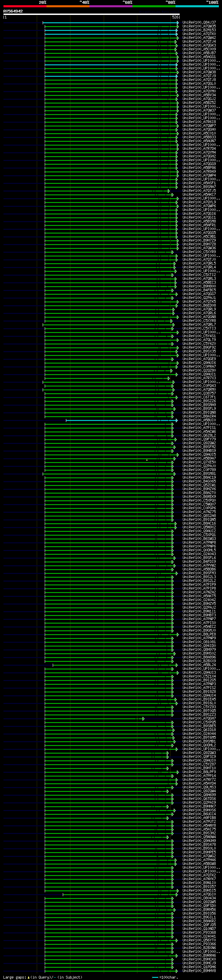
Task: Click label UniRef100_A9PIB8
Action: [199, 818]
